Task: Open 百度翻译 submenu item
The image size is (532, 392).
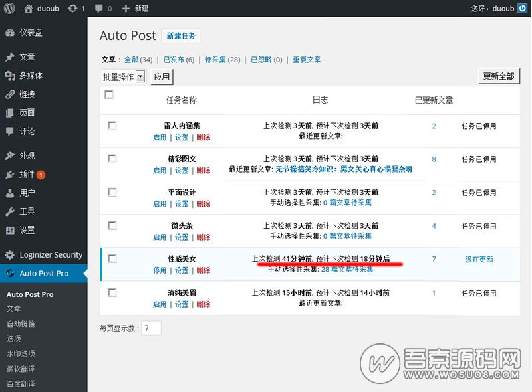Action: [x=21, y=384]
